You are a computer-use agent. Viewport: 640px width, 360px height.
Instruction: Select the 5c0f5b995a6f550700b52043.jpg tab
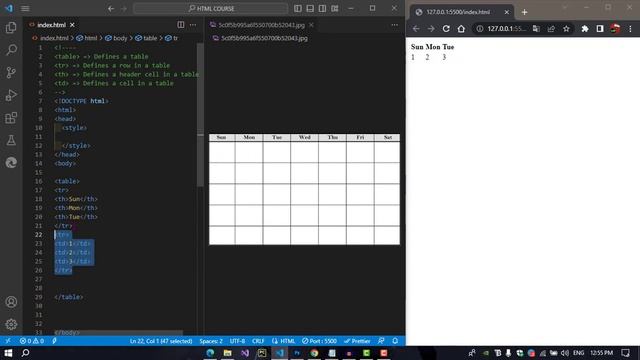coord(261,25)
